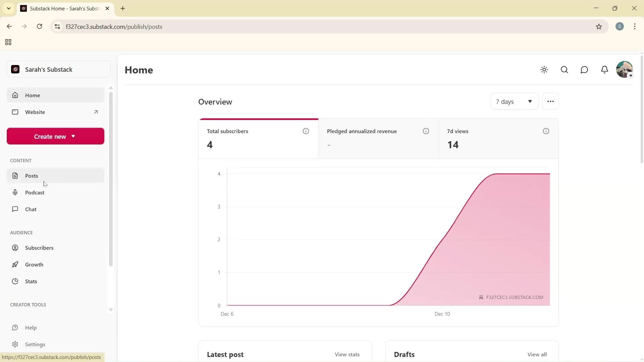Viewport: 644px width, 362px height.
Task: Open the search magnifier icon
Action: click(x=564, y=69)
